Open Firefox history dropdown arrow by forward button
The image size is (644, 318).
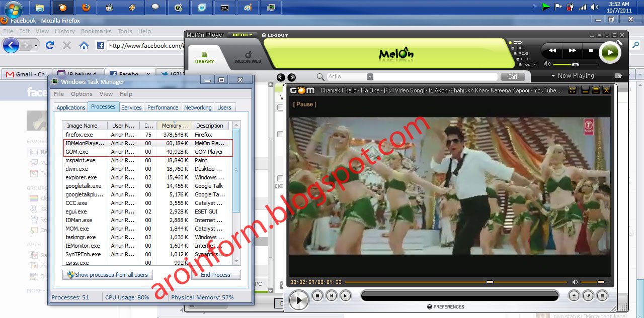coord(36,46)
